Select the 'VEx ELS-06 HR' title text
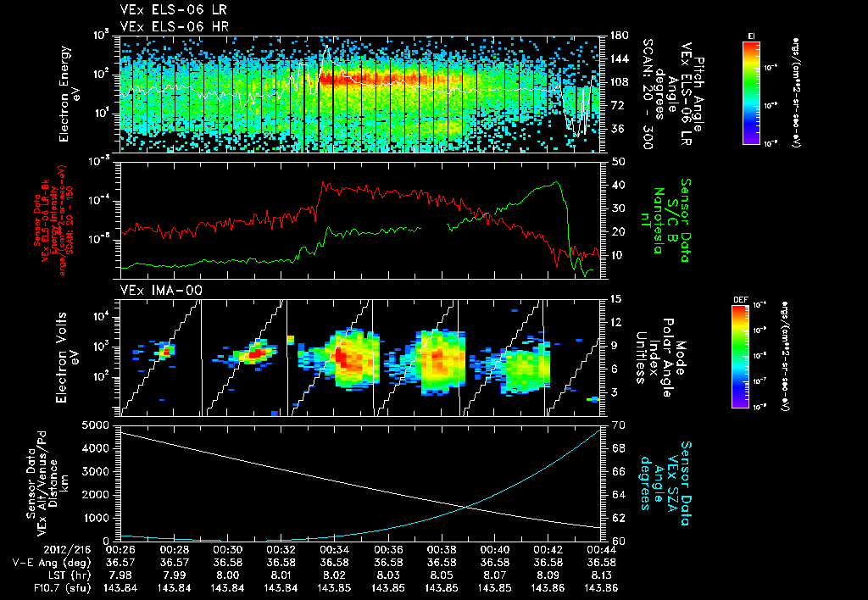Screen dimensions: 868x600 click(x=175, y=26)
